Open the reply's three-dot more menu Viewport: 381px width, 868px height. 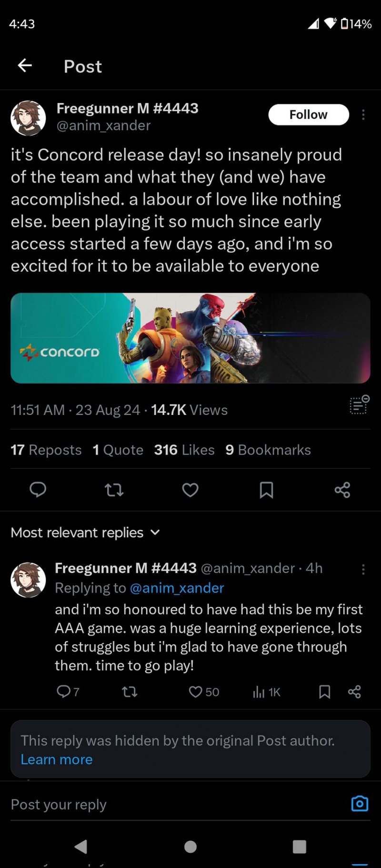click(x=363, y=569)
